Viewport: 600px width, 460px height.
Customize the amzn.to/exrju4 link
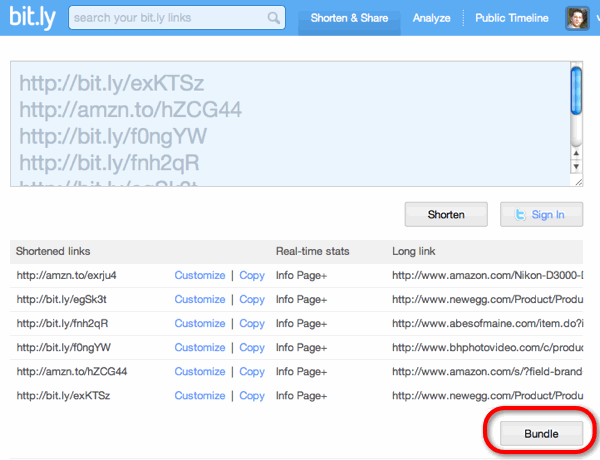(200, 275)
